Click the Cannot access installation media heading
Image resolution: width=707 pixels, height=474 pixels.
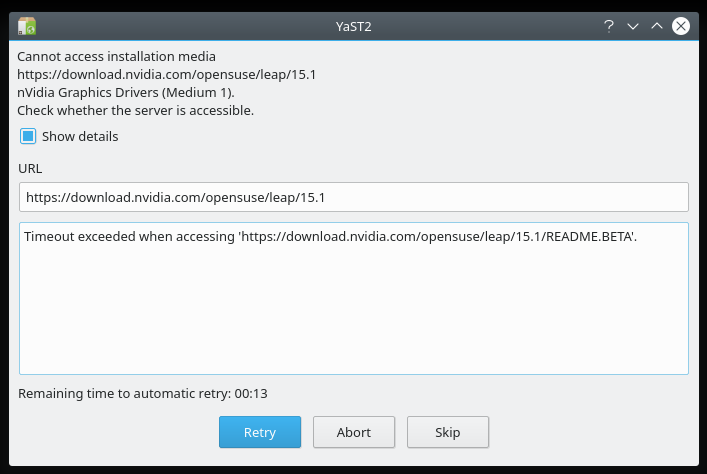(116, 56)
